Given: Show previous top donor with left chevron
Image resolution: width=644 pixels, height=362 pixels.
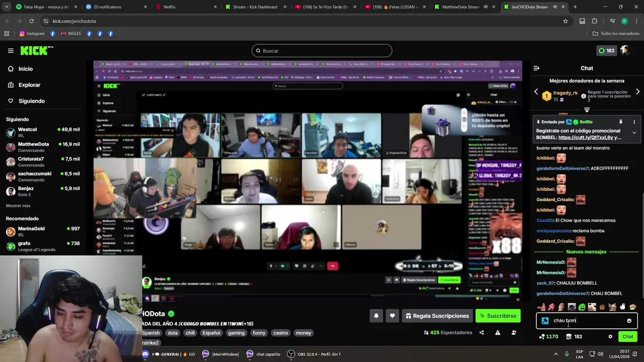Looking at the screenshot, I should click(x=536, y=92).
